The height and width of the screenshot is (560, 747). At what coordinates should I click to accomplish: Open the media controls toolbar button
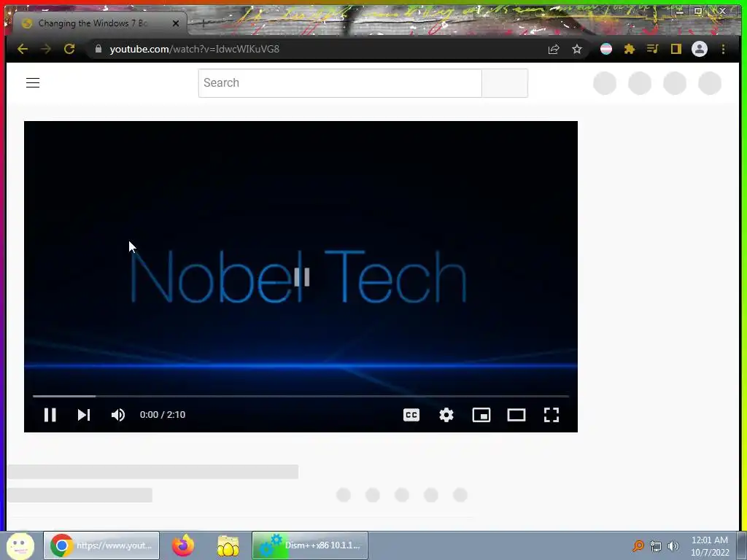652,49
